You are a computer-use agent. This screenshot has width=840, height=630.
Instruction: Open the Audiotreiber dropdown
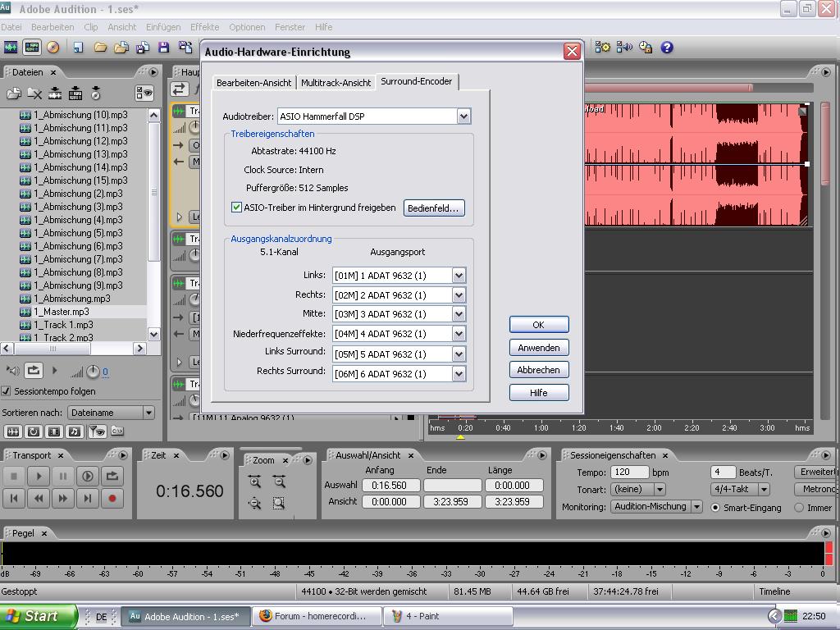click(x=464, y=116)
